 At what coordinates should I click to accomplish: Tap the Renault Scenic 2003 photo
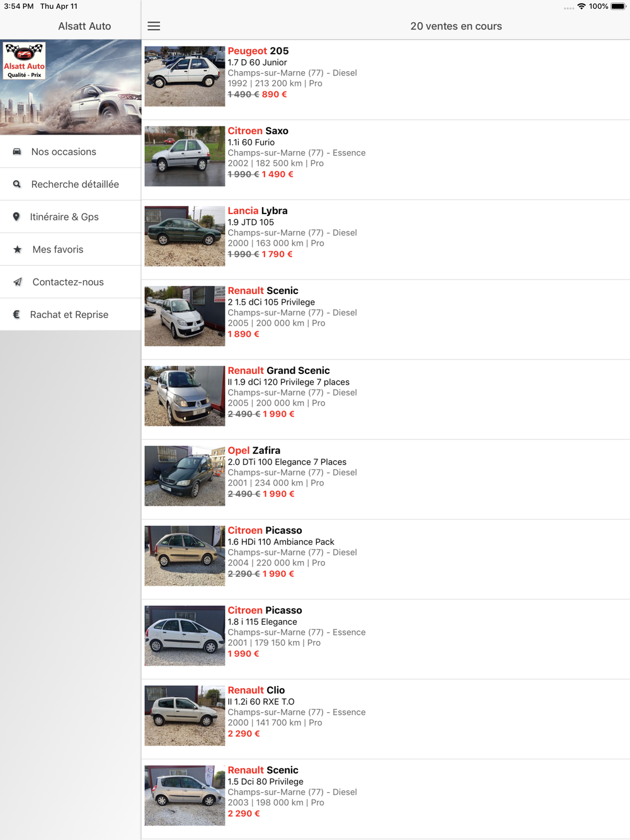185,796
